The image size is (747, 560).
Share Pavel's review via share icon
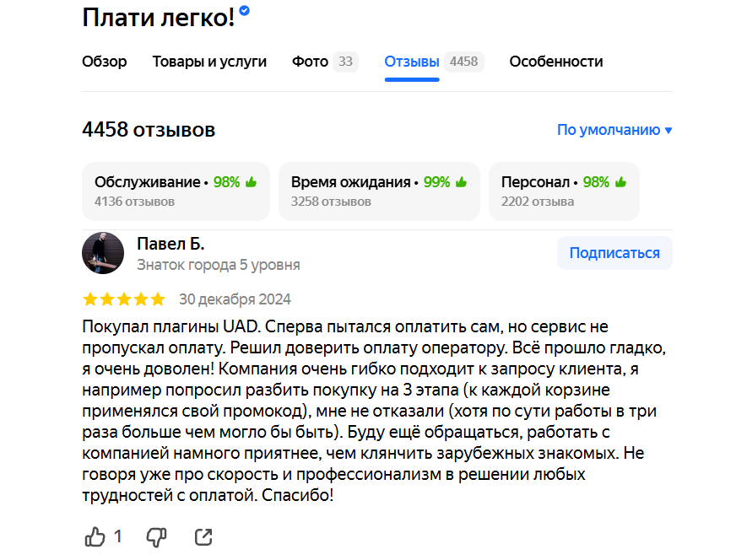(203, 536)
